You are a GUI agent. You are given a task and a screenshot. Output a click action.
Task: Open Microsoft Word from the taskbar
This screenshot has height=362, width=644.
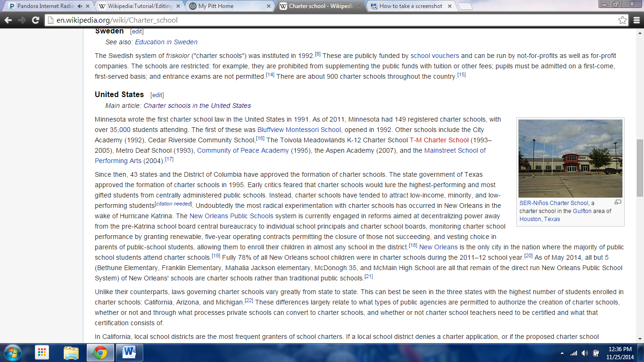click(129, 353)
